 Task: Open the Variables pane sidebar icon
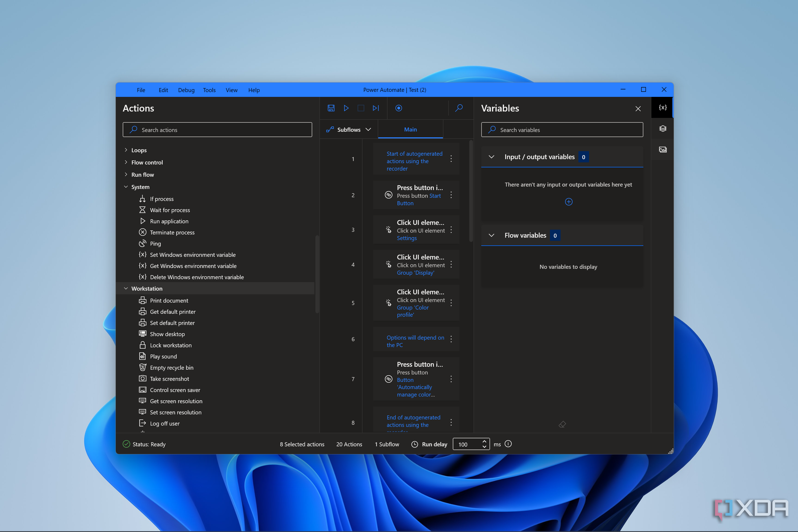(662, 108)
